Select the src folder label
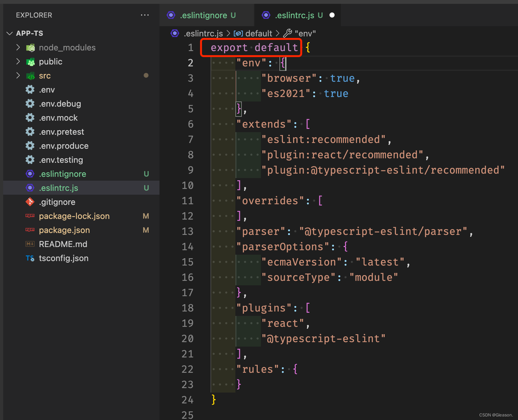The image size is (518, 420). click(x=45, y=76)
